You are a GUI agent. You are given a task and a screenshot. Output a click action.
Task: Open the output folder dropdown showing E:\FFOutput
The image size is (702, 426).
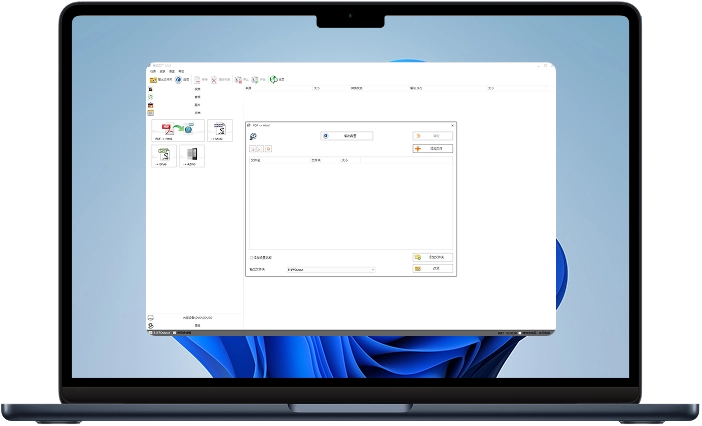pos(330,269)
